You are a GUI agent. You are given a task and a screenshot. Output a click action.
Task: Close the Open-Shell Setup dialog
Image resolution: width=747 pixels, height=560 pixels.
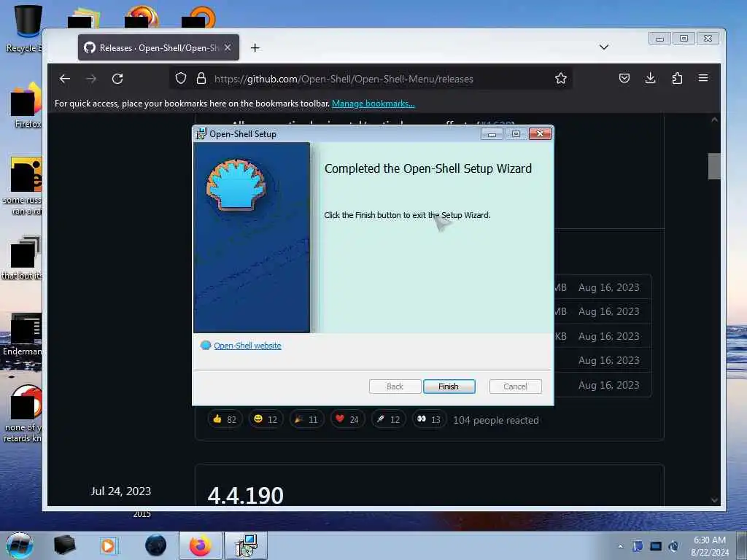540,134
